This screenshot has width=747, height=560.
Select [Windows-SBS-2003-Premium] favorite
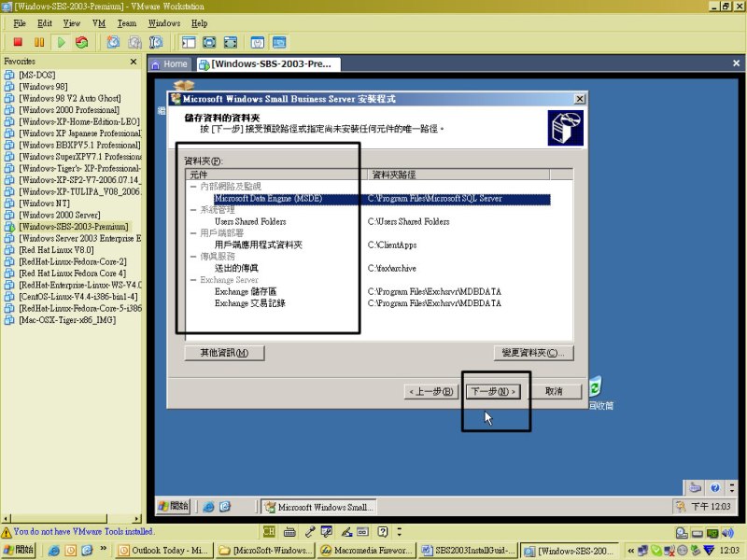(x=74, y=227)
